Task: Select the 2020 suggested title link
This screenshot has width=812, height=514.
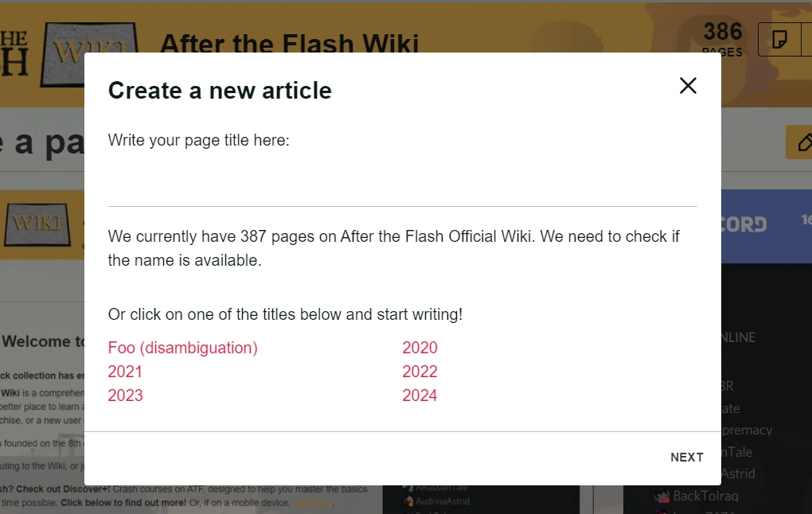Action: click(420, 348)
